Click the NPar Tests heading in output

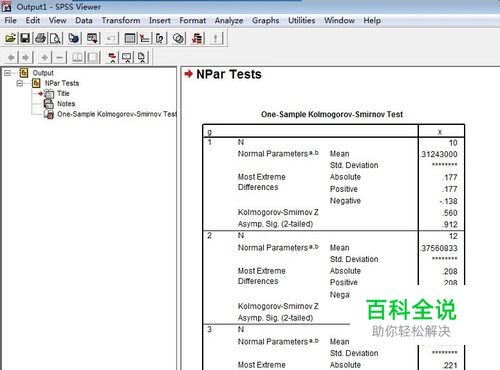[229, 74]
